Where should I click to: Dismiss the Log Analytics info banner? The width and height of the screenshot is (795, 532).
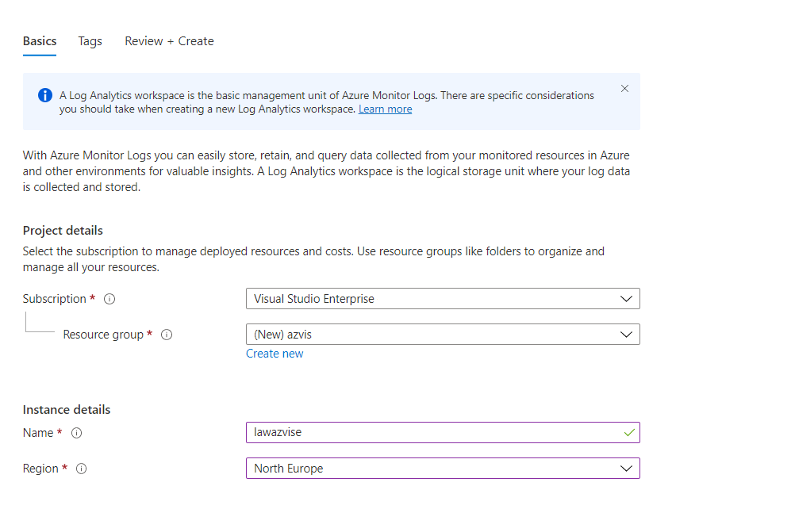[x=624, y=88]
